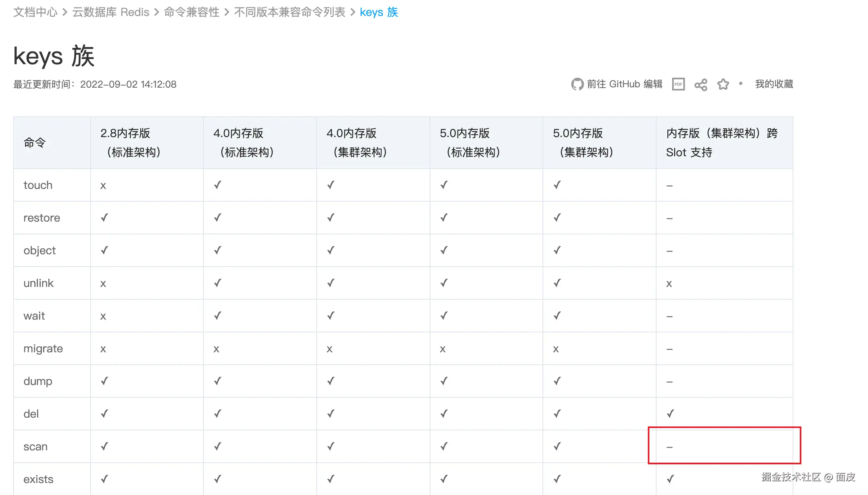
Task: Click breadcrumb chevron after 文档中心
Action: (x=65, y=12)
